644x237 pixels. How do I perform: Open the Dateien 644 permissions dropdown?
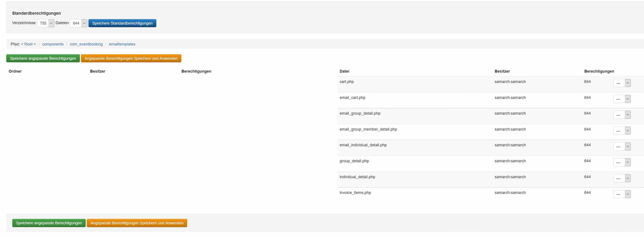(x=78, y=23)
